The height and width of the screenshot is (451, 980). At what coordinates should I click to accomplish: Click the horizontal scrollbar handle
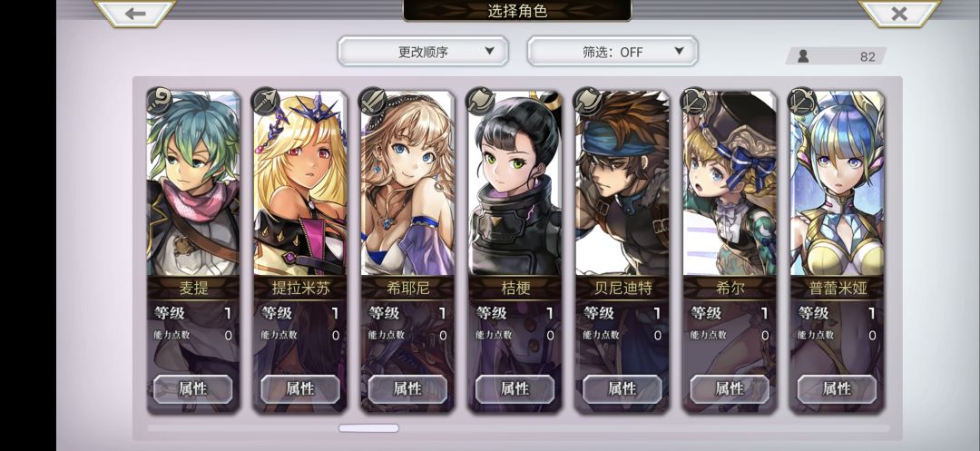(x=368, y=428)
